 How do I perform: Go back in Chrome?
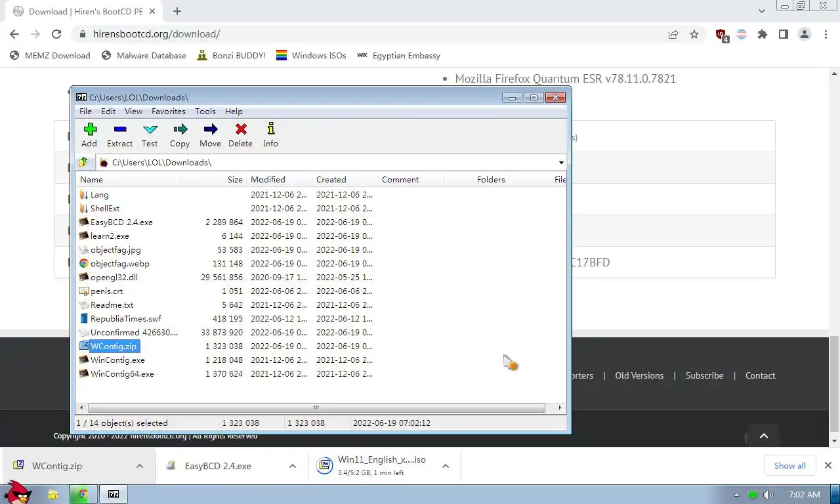pyautogui.click(x=14, y=34)
